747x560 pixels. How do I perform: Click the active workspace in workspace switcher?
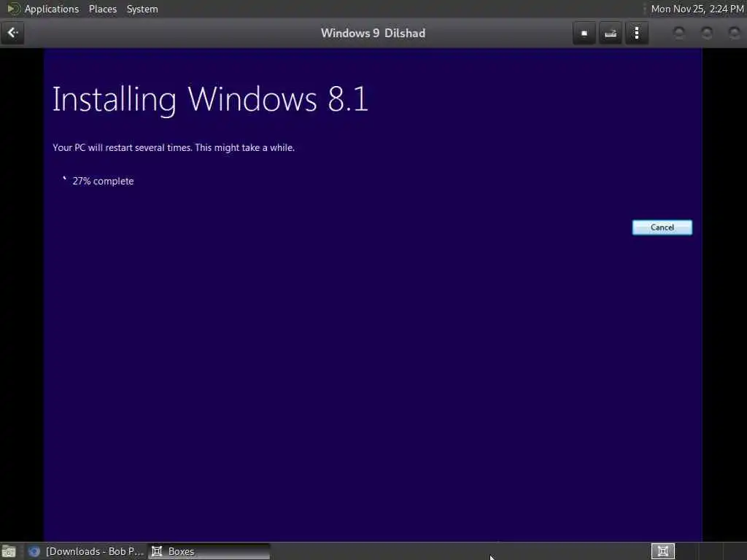tap(662, 551)
